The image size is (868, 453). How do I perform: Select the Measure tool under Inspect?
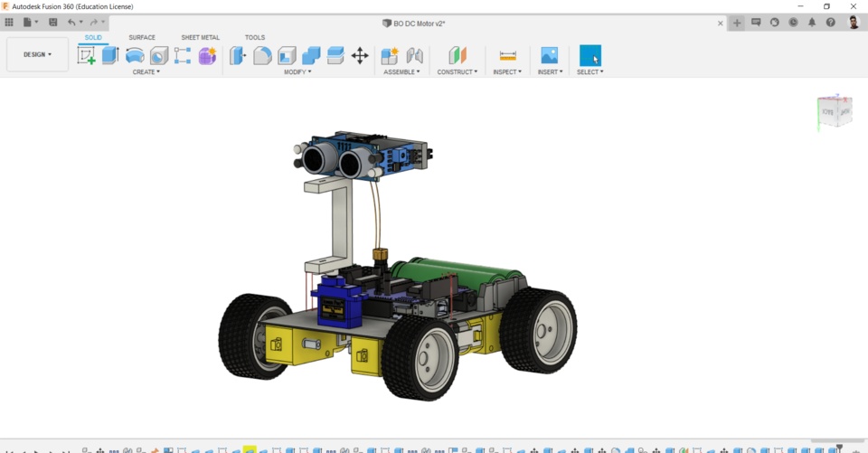[x=507, y=55]
